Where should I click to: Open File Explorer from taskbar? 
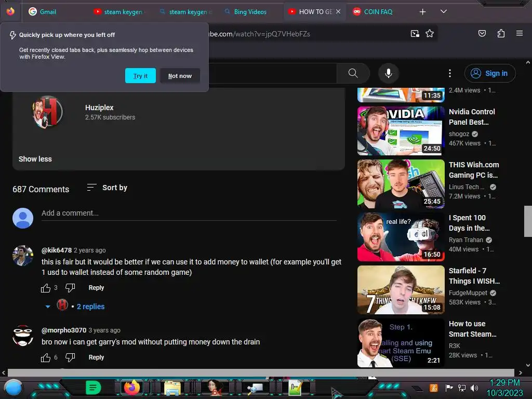pyautogui.click(x=172, y=388)
